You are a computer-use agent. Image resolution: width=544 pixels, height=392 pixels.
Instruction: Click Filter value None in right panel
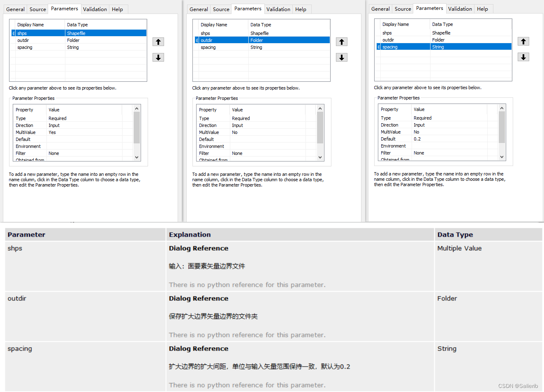point(419,153)
